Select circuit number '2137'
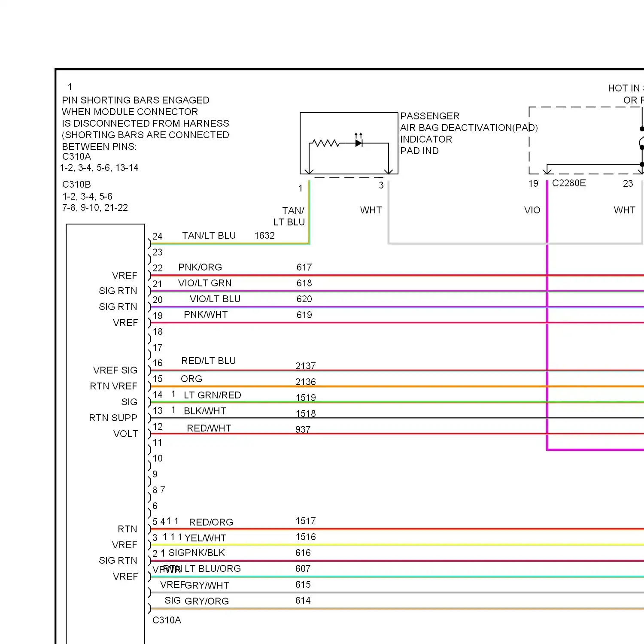644x644 pixels. click(306, 366)
